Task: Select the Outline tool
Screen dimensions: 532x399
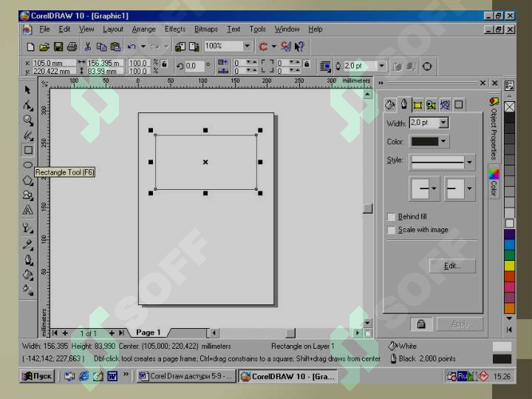Action: click(28, 260)
